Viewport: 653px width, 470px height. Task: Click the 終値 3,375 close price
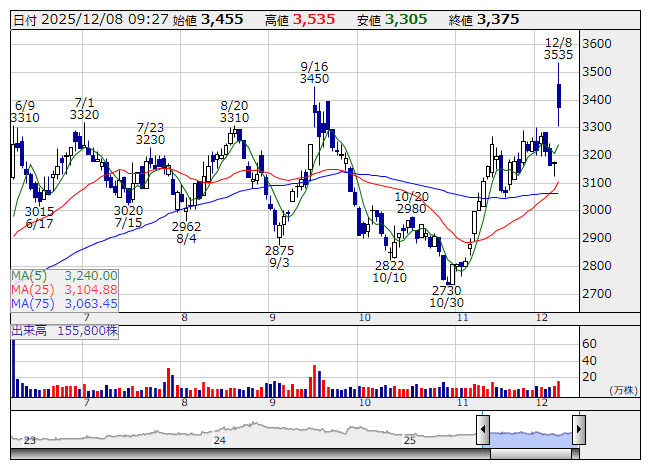484,20
